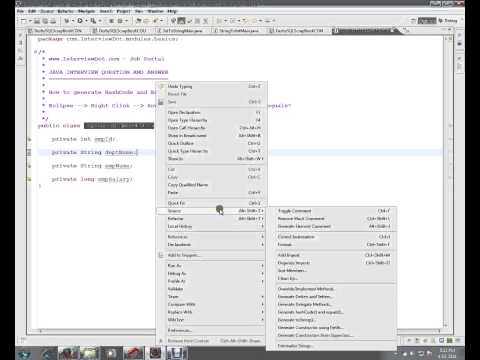Screen dimensions: 480x360
Task: Click the Run toolbar button
Action: click(x=80, y=21)
